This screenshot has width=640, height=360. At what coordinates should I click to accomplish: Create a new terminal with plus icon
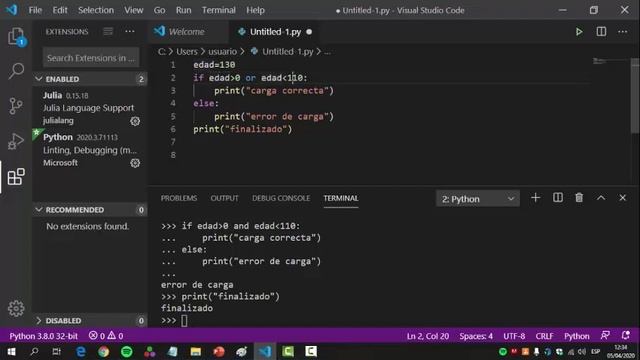(536, 198)
